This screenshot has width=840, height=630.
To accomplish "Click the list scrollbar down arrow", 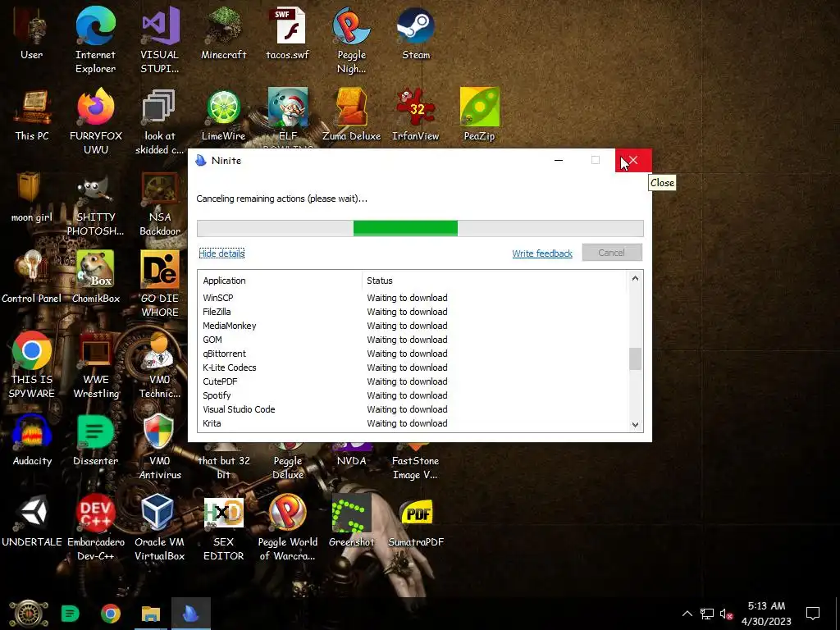I will click(635, 424).
